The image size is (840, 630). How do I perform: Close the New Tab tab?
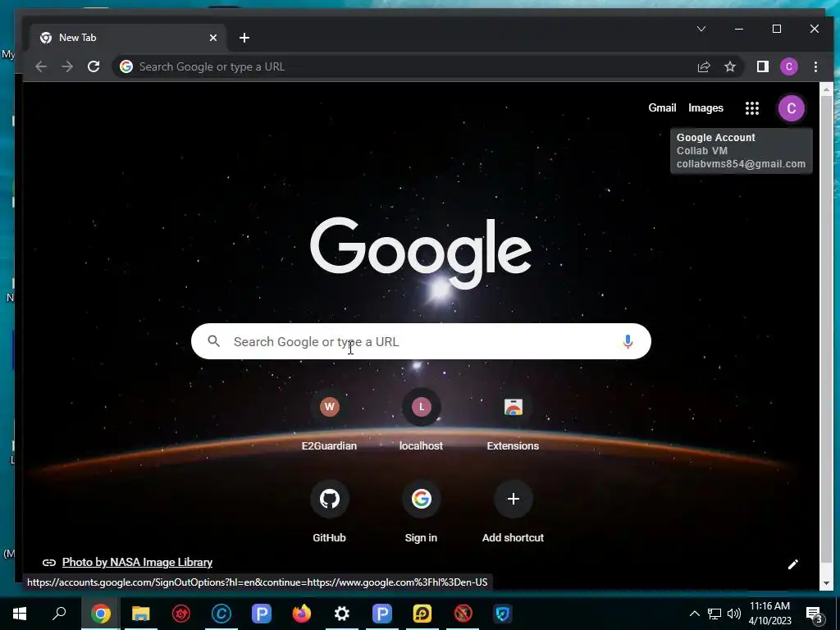tap(213, 38)
